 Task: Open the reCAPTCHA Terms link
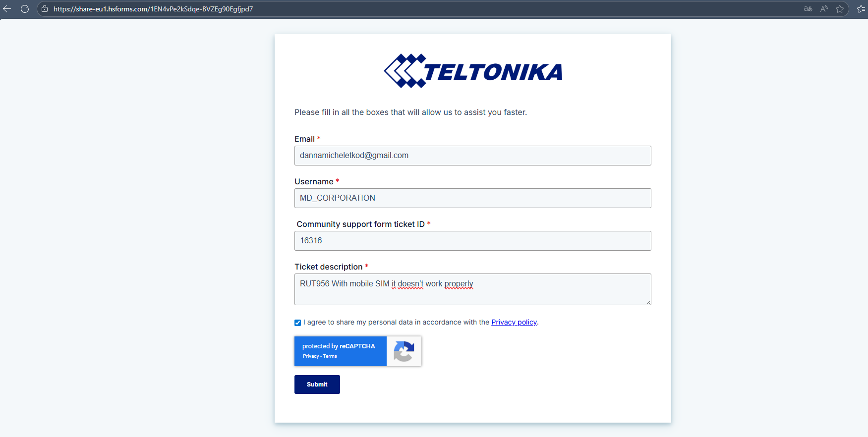point(330,356)
